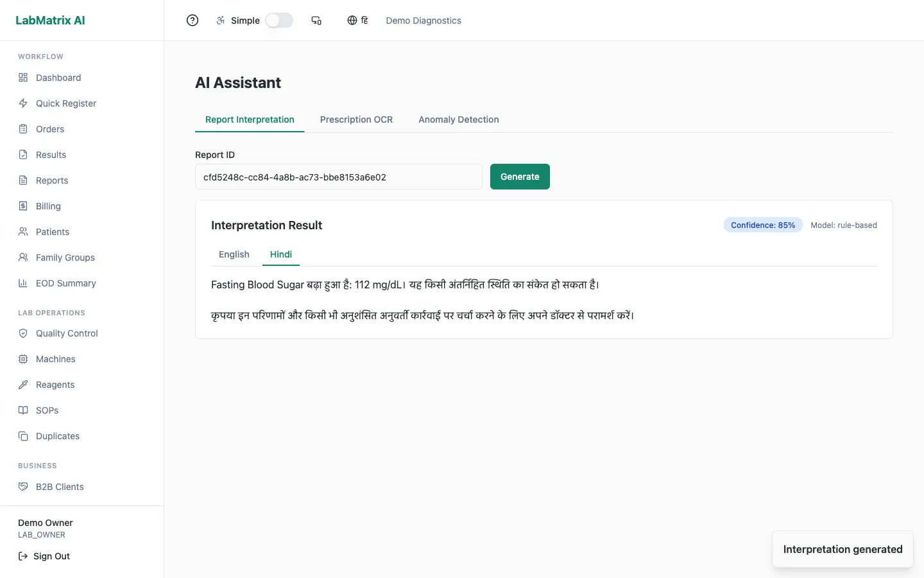
Task: Switch to Anomaly Detection tab
Action: pos(459,119)
